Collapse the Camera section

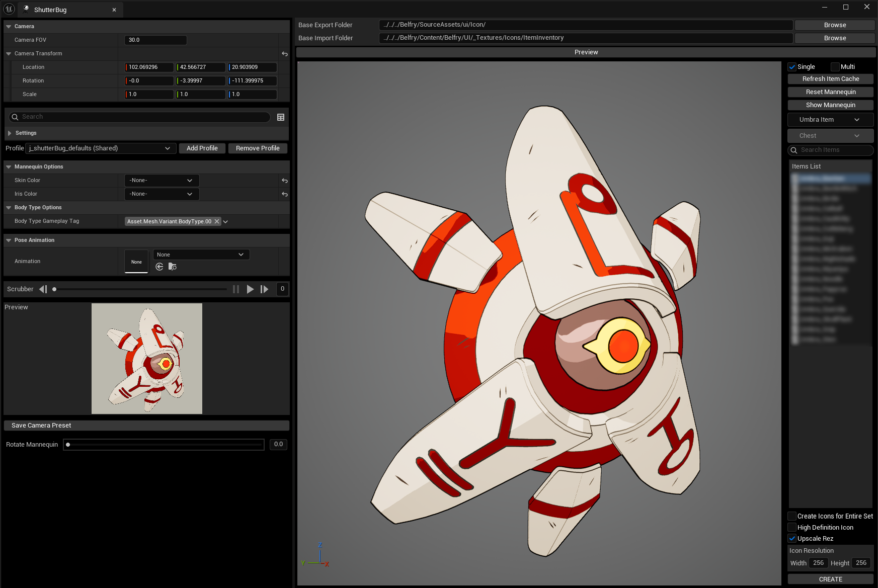pyautogui.click(x=9, y=26)
